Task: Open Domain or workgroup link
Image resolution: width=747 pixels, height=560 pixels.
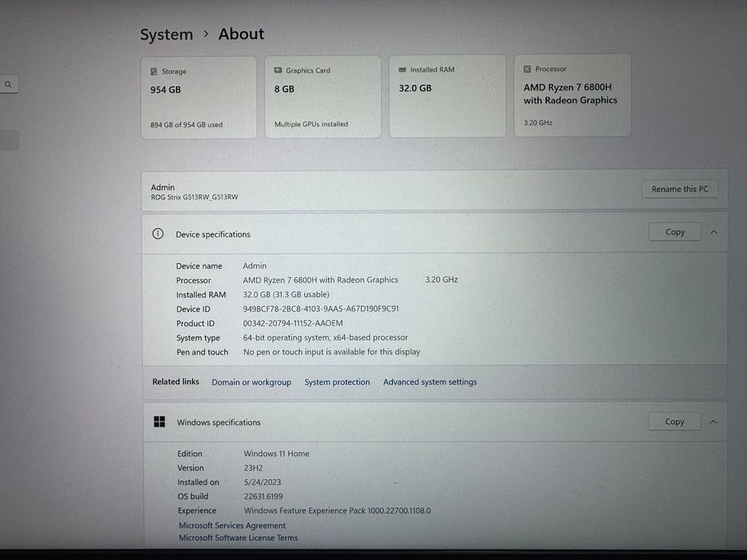Action: coord(251,382)
